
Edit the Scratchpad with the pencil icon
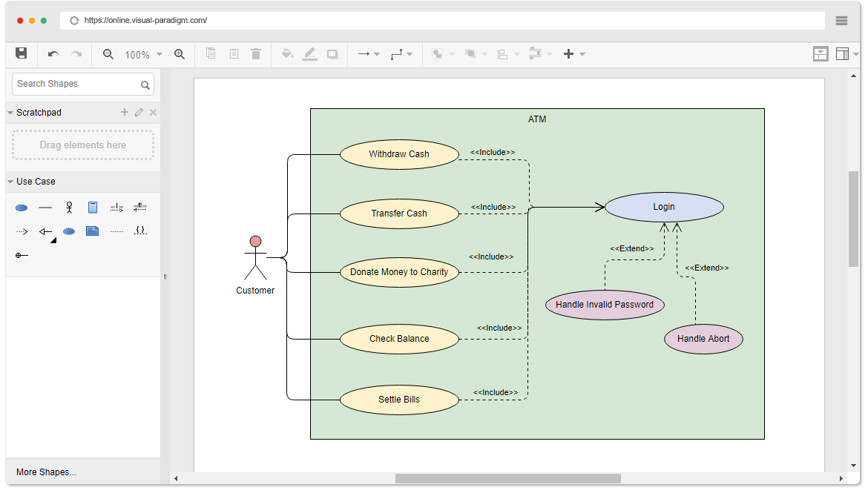tap(138, 112)
